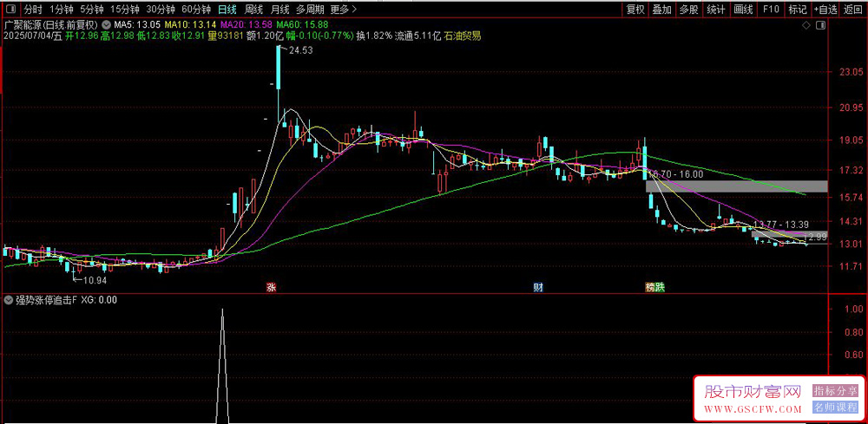The height and width of the screenshot is (424, 868).
Task: Click the 叠加 overlay button
Action: click(x=662, y=10)
